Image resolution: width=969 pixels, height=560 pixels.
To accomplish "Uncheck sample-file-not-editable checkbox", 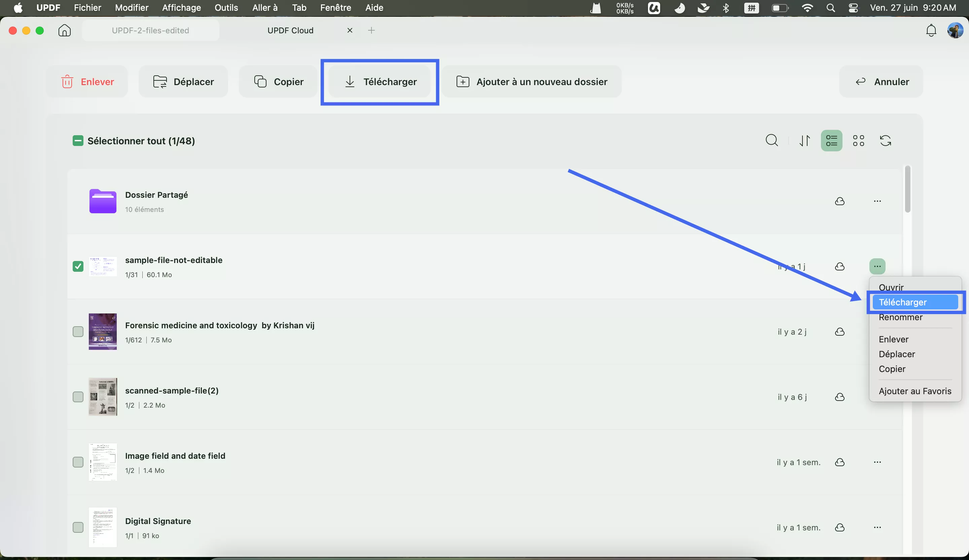I will [x=78, y=266].
